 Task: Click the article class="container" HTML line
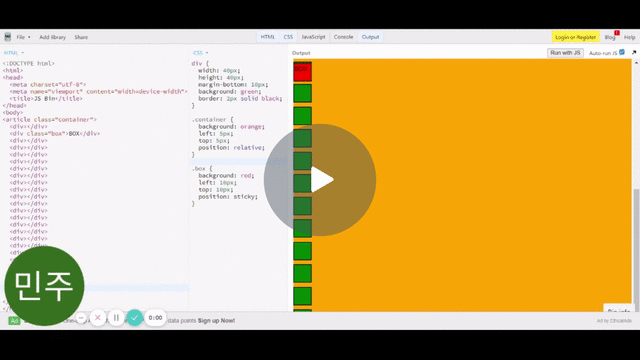(x=50, y=120)
